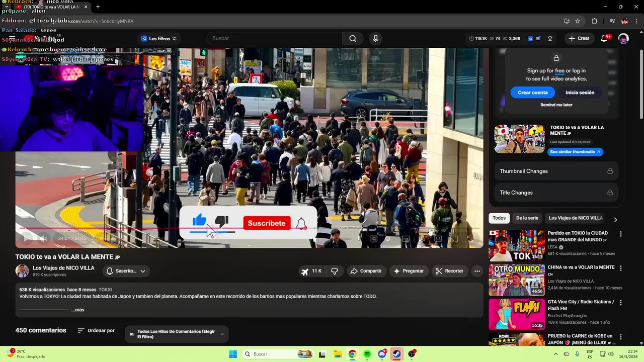Play the video with the play button
The height and width of the screenshot is (362, 644).
pyautogui.click(x=27, y=238)
